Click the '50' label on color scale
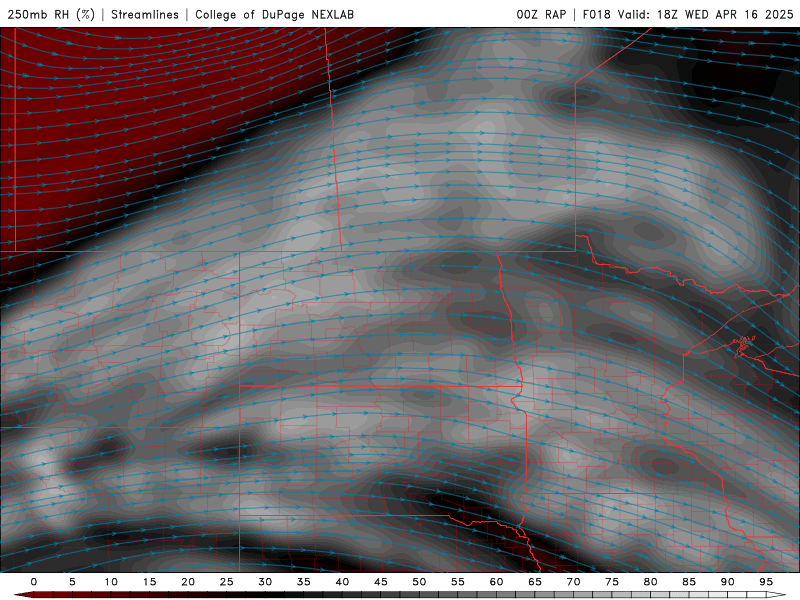The image size is (800, 600). click(x=419, y=582)
